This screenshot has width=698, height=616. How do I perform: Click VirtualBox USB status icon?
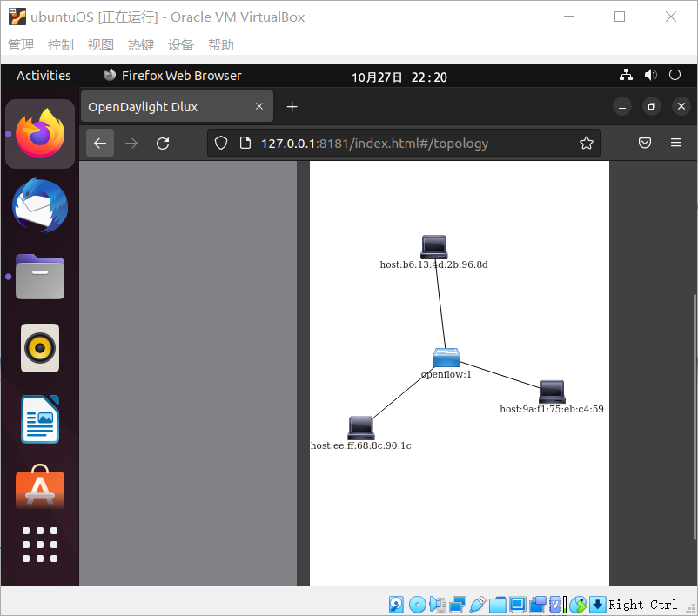478,605
